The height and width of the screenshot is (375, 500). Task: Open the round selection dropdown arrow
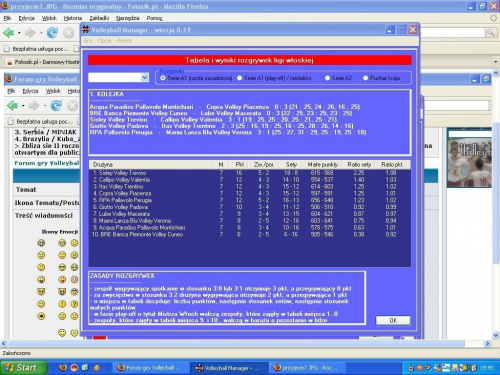pyautogui.click(x=145, y=78)
